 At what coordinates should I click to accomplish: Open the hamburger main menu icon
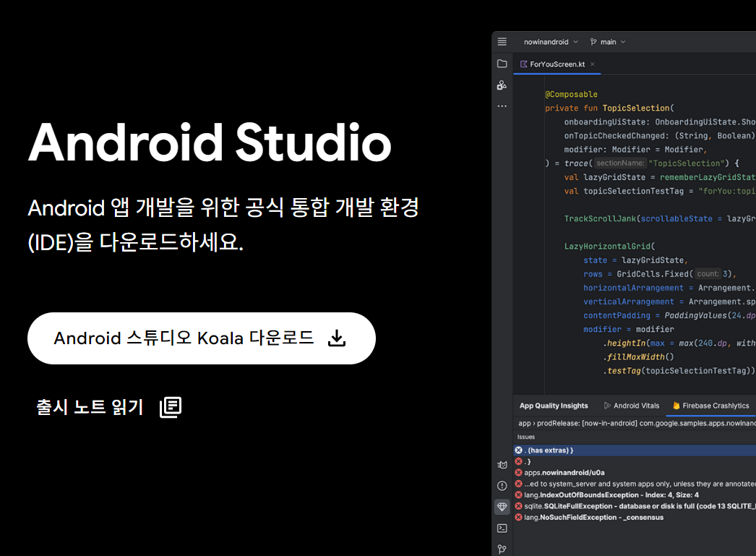click(502, 41)
